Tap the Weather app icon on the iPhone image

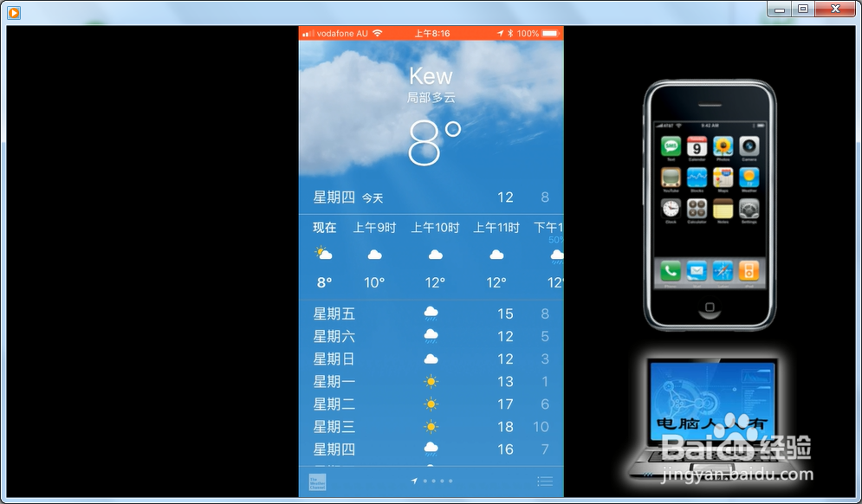click(749, 178)
